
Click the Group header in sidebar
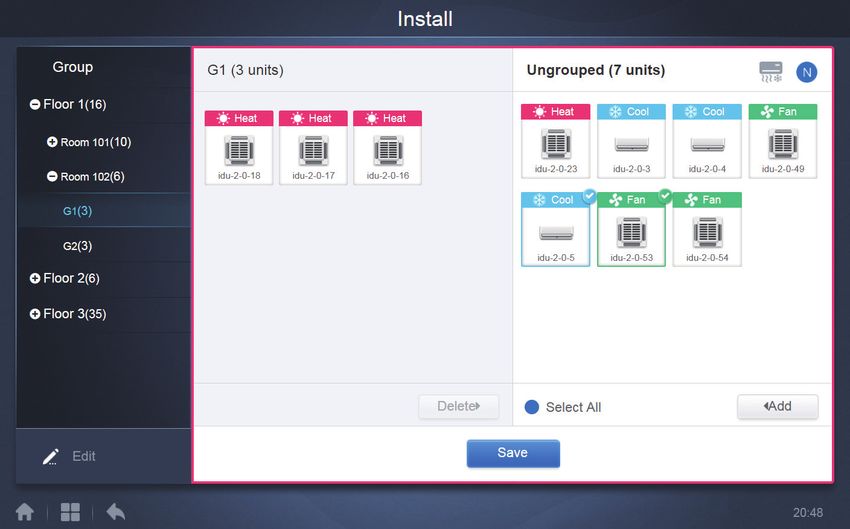73,67
